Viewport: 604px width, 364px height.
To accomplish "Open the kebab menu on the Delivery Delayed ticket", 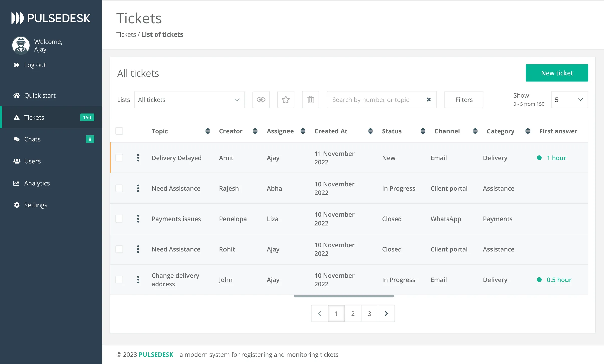I will tap(138, 158).
